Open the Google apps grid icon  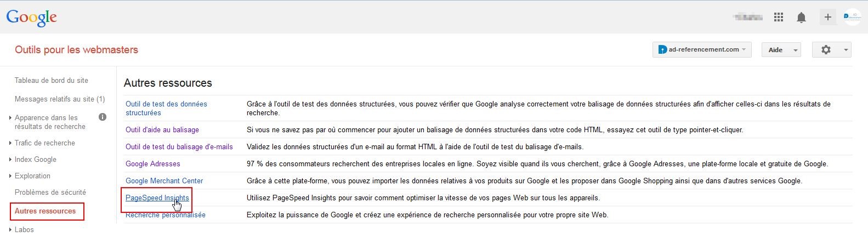[x=778, y=18]
